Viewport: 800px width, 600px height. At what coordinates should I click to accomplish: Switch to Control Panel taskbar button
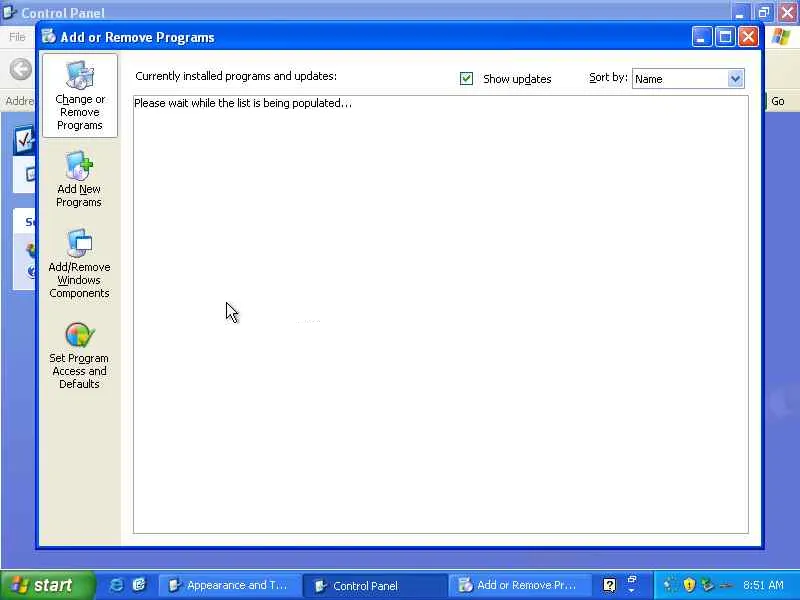point(374,585)
